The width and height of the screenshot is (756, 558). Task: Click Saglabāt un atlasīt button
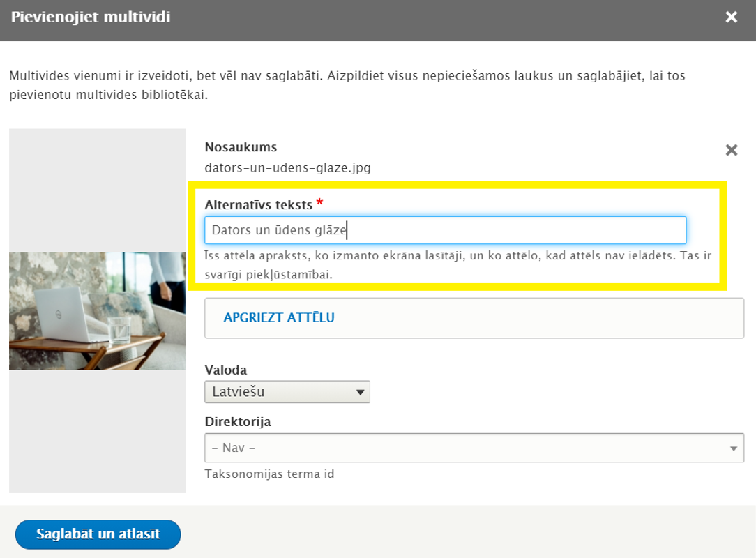tap(98, 534)
